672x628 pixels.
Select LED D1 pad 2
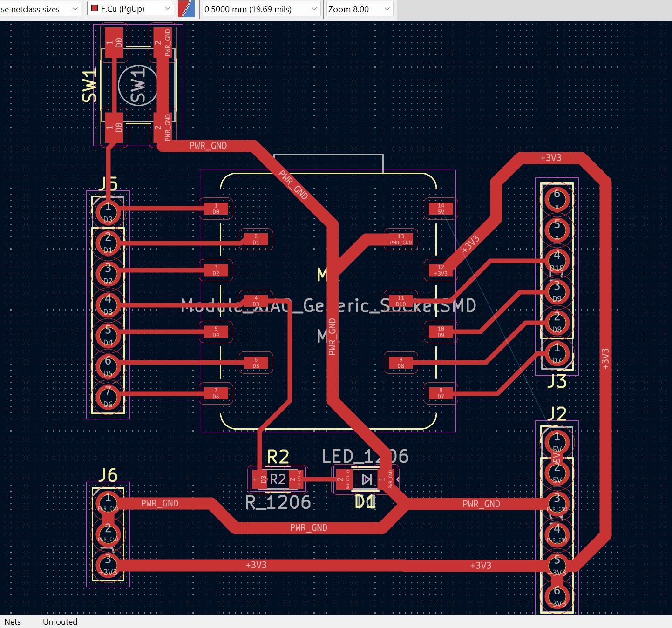click(344, 479)
